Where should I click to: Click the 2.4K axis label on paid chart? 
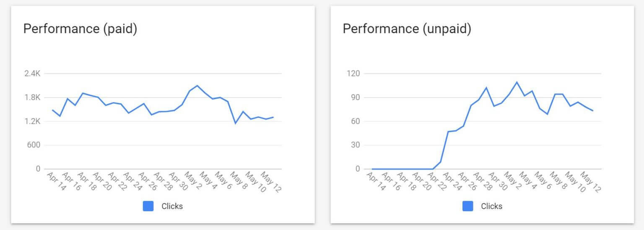(x=32, y=74)
